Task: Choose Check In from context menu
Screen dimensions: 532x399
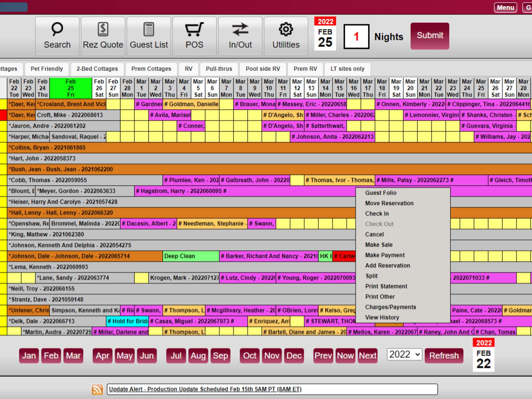Action: point(377,214)
